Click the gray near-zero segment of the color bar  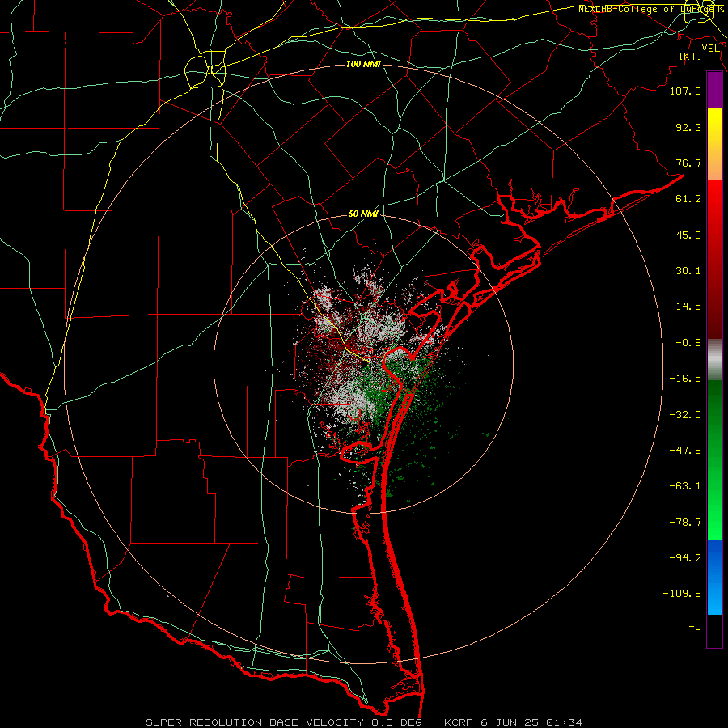coord(714,360)
